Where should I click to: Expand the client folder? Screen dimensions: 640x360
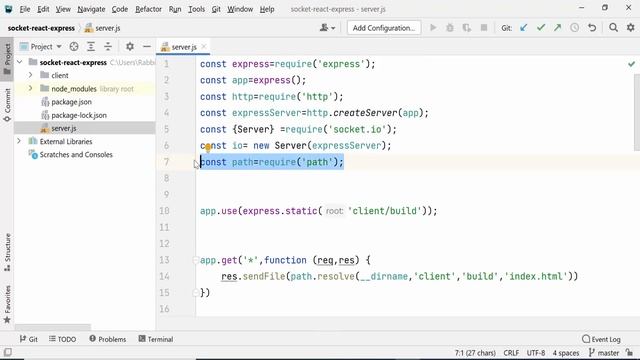click(30, 75)
